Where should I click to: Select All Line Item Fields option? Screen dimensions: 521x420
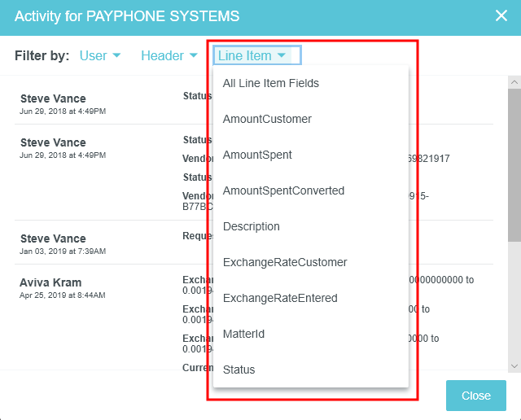(271, 83)
